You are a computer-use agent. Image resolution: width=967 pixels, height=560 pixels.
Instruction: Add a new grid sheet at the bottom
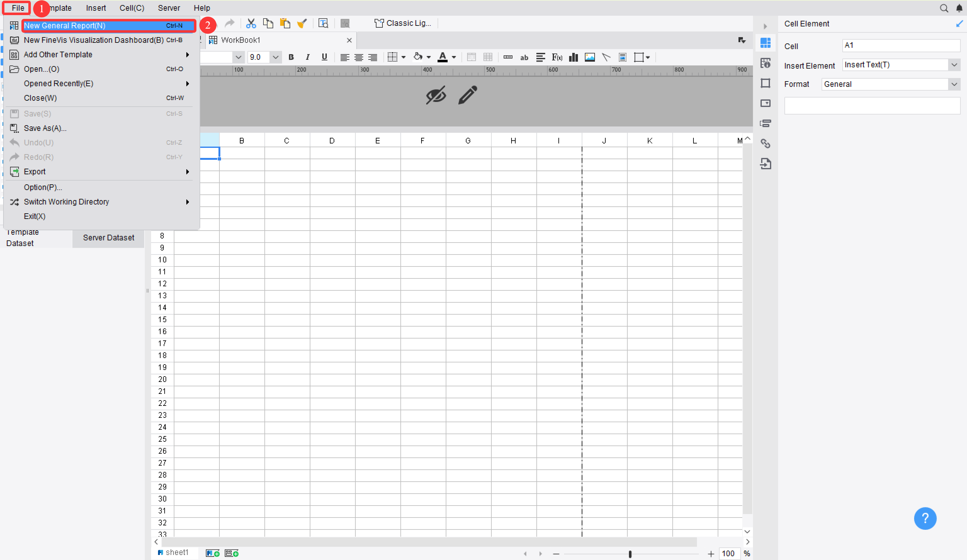[212, 553]
